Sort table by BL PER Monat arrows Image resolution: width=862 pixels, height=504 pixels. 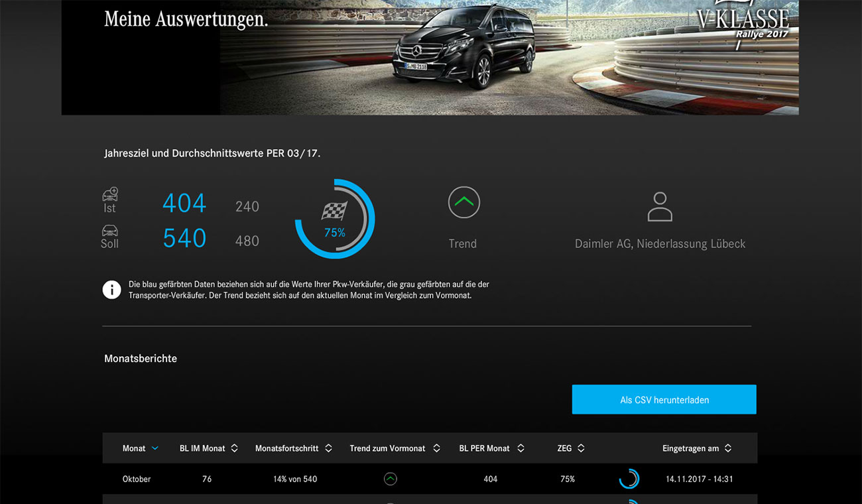(x=521, y=448)
